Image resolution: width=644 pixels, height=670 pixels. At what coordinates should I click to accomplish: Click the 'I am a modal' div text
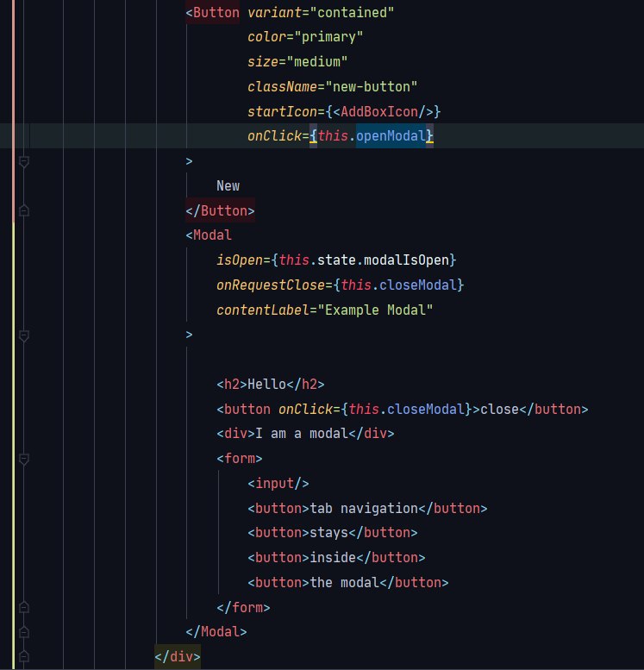tap(301, 434)
